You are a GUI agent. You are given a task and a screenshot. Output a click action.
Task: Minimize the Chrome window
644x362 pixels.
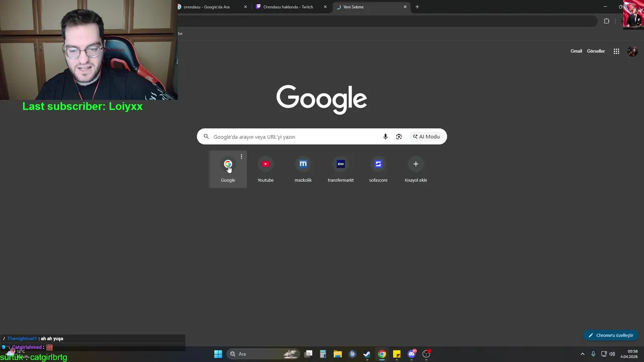(605, 7)
